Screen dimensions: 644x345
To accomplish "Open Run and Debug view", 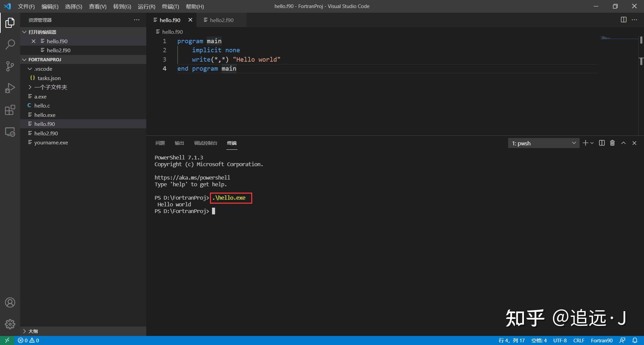I will coord(10,88).
